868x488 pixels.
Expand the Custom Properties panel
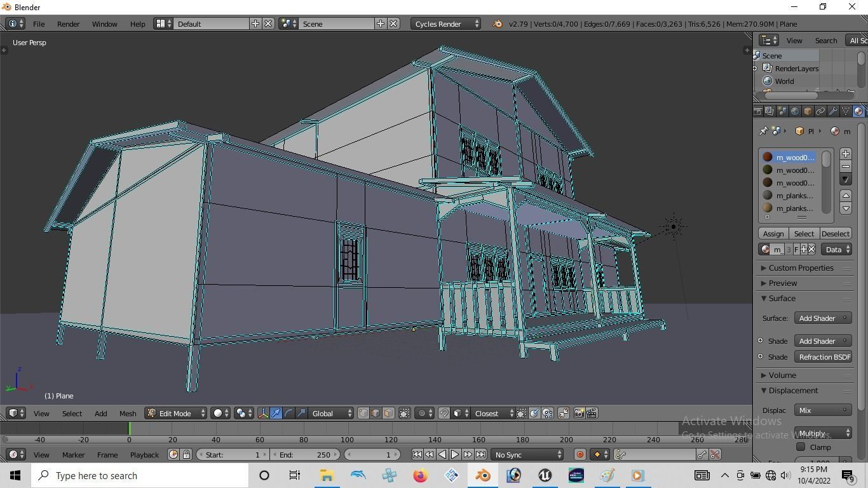(800, 268)
